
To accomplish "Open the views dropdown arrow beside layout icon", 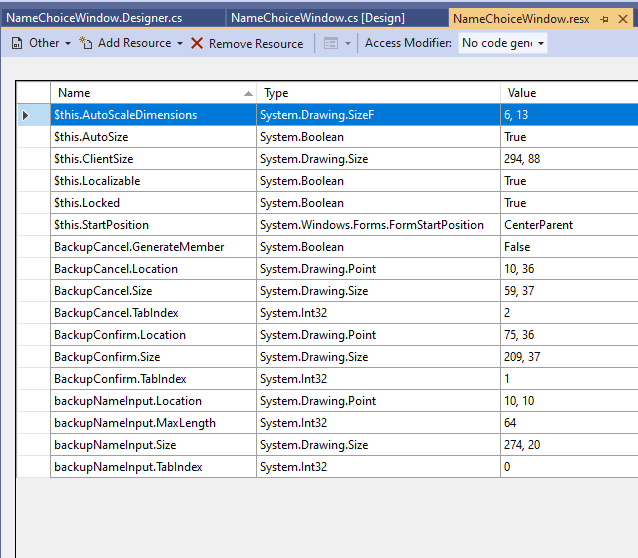I will coord(347,43).
